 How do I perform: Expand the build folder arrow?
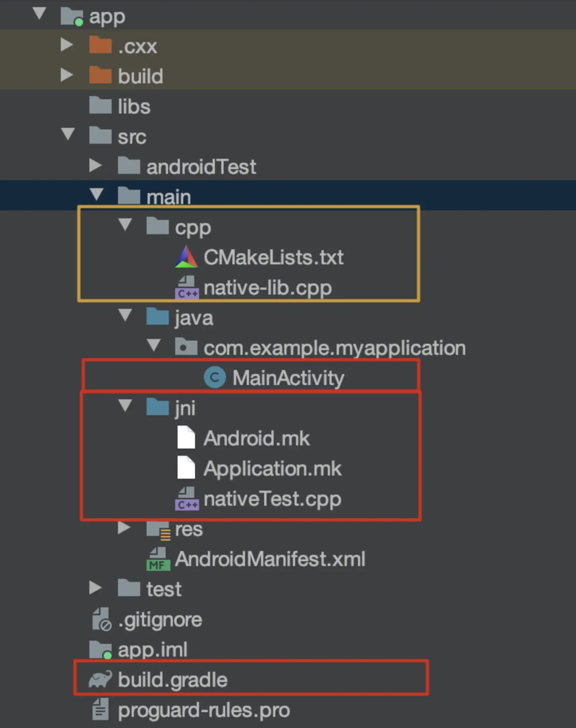click(67, 75)
